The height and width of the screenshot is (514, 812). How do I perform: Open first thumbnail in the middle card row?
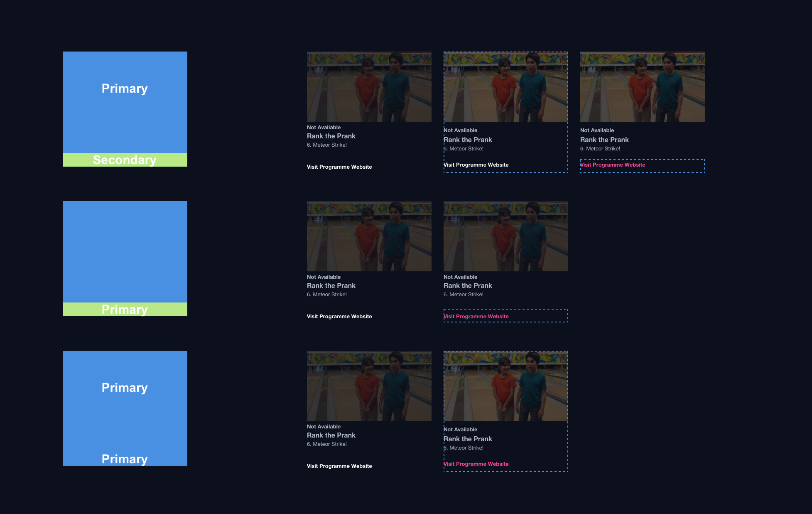tap(369, 236)
